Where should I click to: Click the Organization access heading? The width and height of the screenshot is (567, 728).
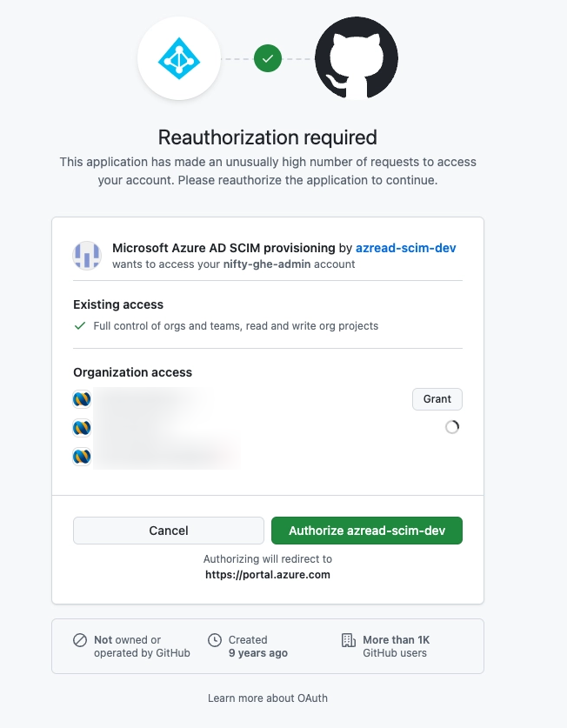[x=132, y=372]
